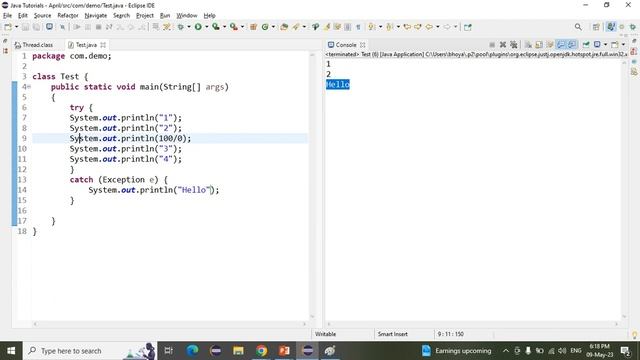Toggle Show Whitespace Characters icon
Image resolution: width=640 pixels, height=360 pixels.
[358, 27]
